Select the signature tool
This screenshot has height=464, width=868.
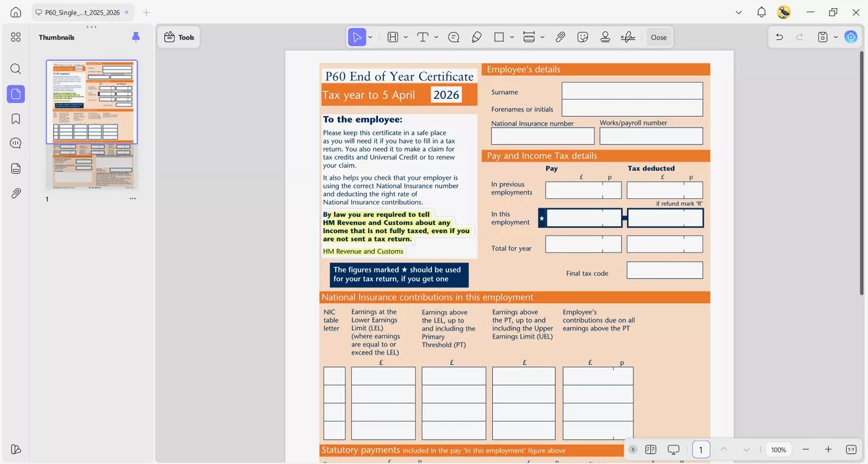click(628, 37)
